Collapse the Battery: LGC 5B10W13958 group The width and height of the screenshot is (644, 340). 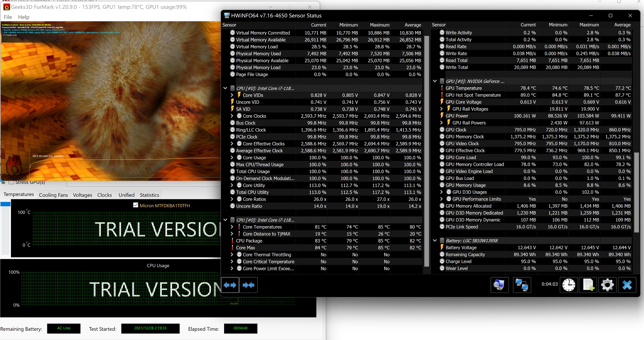click(435, 240)
